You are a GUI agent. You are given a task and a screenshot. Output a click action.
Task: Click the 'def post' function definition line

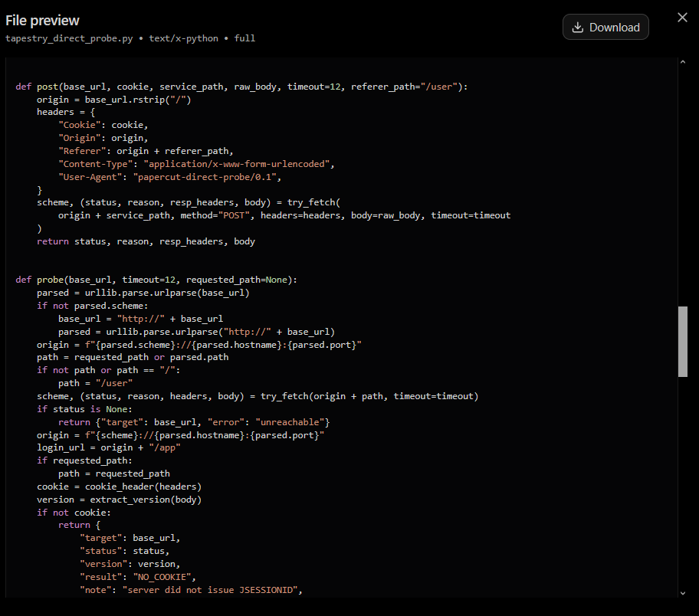[241, 87]
